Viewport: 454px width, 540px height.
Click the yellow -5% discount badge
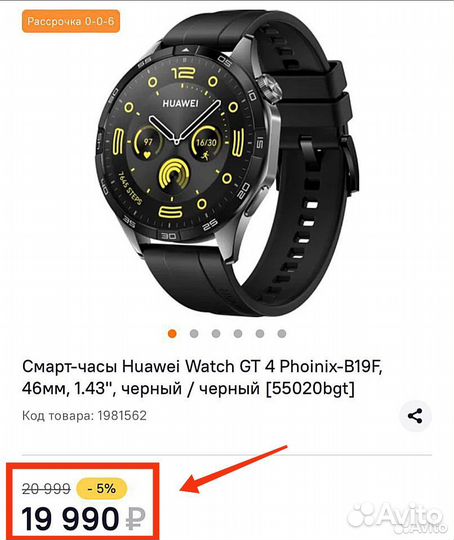click(102, 488)
